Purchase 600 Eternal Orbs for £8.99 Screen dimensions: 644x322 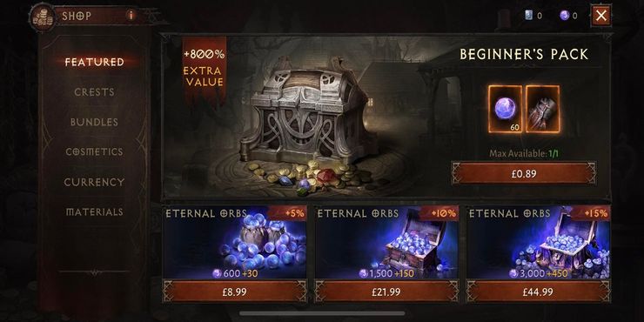point(234,292)
